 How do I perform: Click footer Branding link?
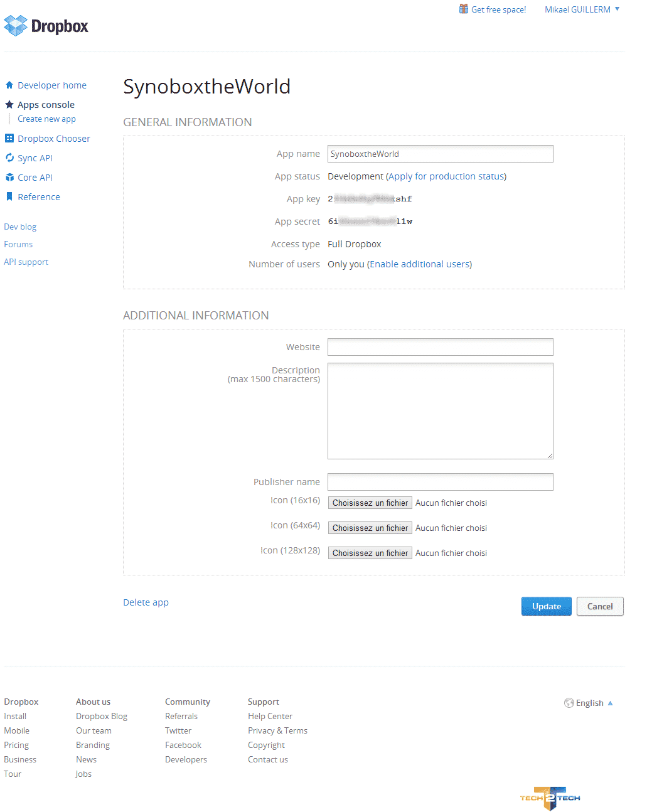93,745
